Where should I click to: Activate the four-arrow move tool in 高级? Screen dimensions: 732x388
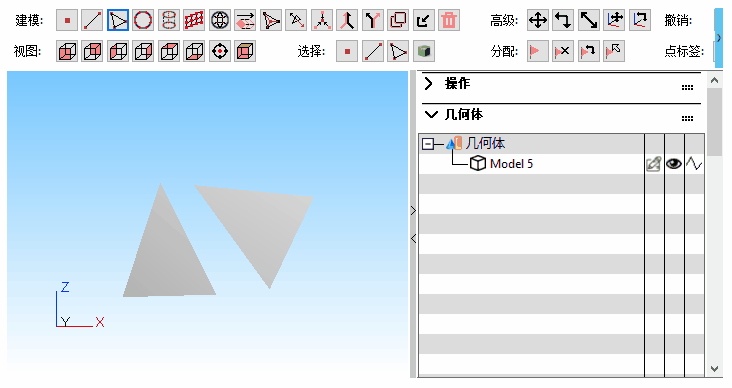click(x=538, y=21)
